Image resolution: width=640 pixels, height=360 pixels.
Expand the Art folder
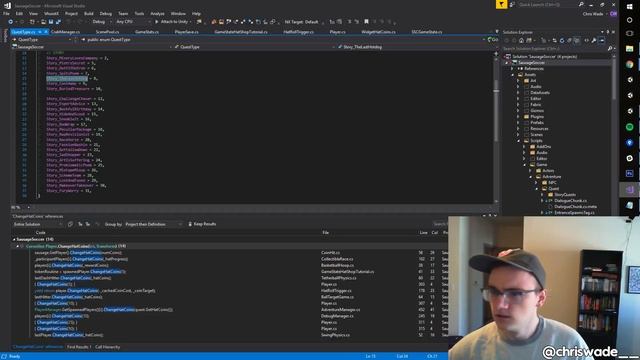pyautogui.click(x=518, y=81)
